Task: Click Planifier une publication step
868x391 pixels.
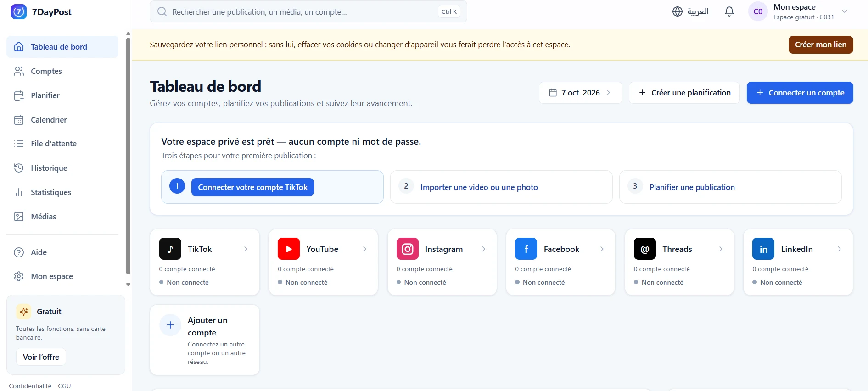Action: (692, 187)
